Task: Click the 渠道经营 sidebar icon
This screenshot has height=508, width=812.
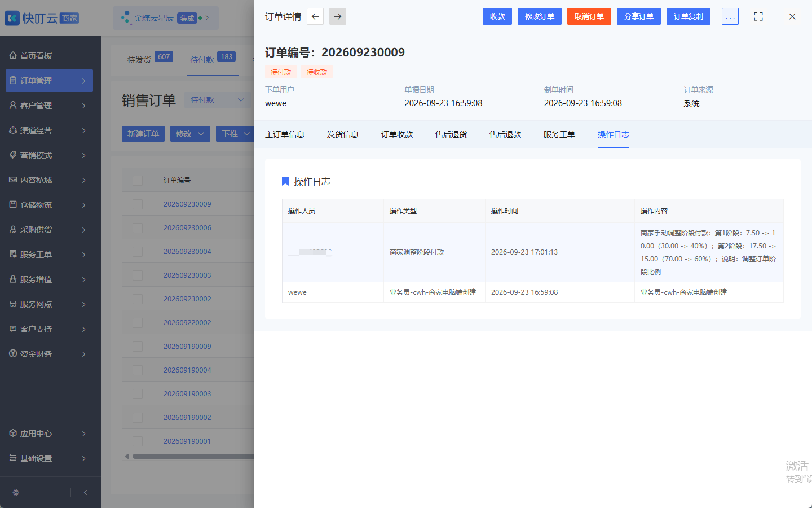Action: pyautogui.click(x=13, y=130)
